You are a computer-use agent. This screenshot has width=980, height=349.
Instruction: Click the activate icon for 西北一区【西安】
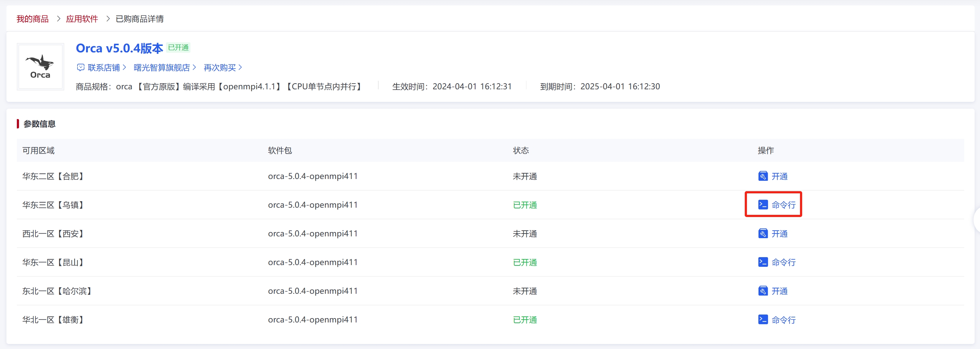762,234
